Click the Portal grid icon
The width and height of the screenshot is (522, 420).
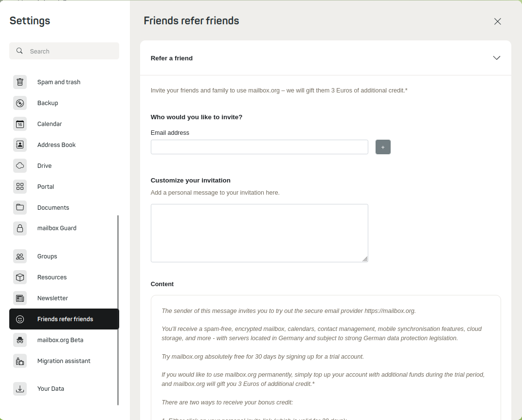click(20, 187)
